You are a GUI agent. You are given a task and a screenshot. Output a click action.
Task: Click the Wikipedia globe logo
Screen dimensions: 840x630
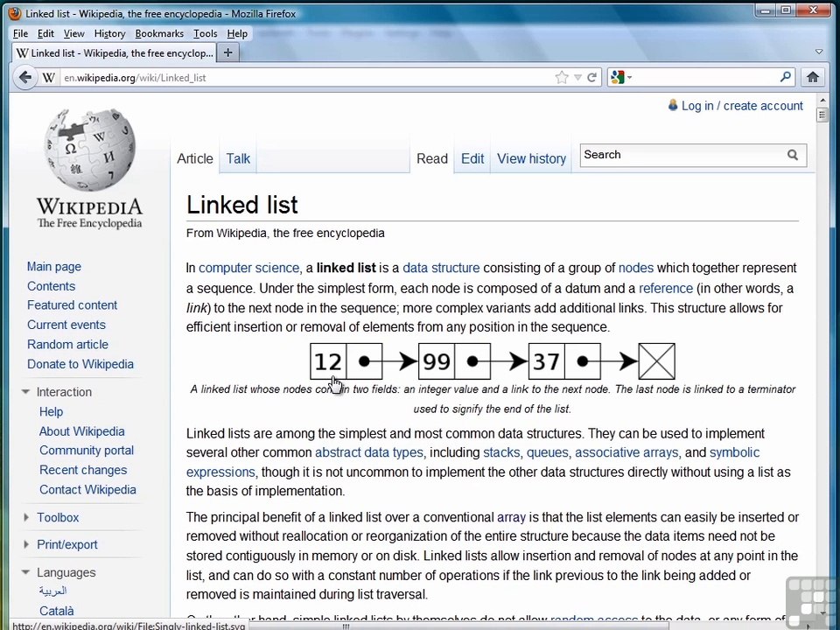89,150
